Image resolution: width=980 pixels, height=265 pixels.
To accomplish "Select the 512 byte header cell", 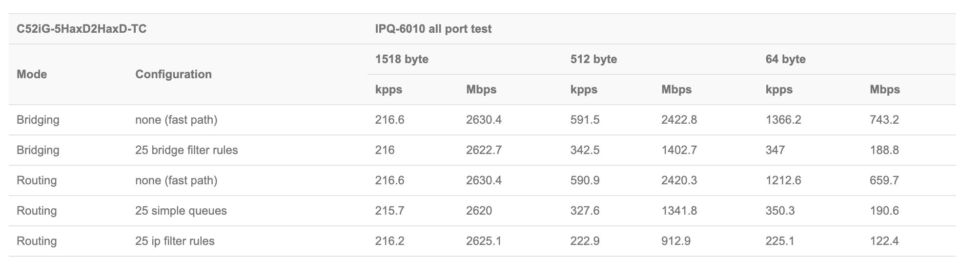I will 593,59.
